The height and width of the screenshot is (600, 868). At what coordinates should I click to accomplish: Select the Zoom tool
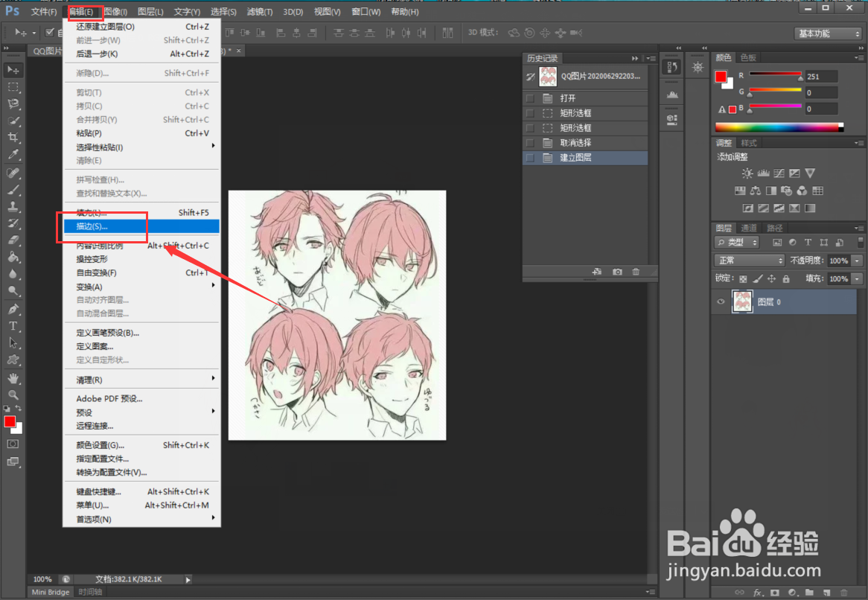pos(13,395)
